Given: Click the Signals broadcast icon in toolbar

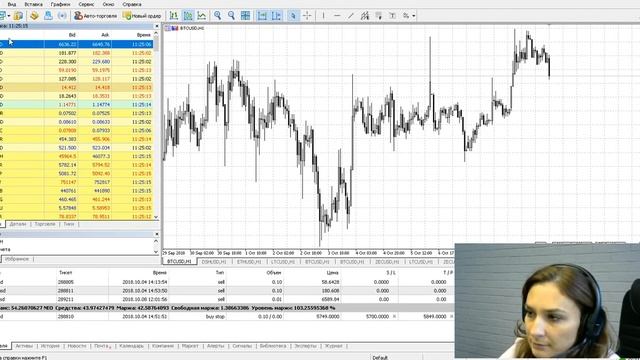Looking at the screenshot, I should tap(62, 16).
